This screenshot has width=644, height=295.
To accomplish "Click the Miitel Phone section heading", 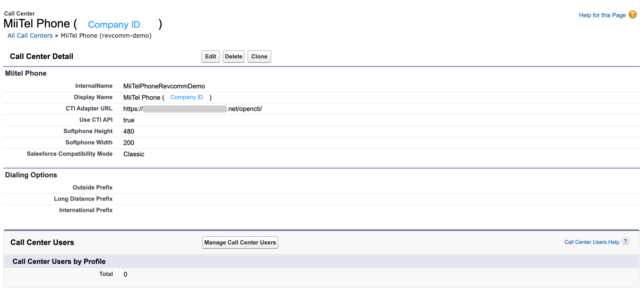I will point(26,73).
